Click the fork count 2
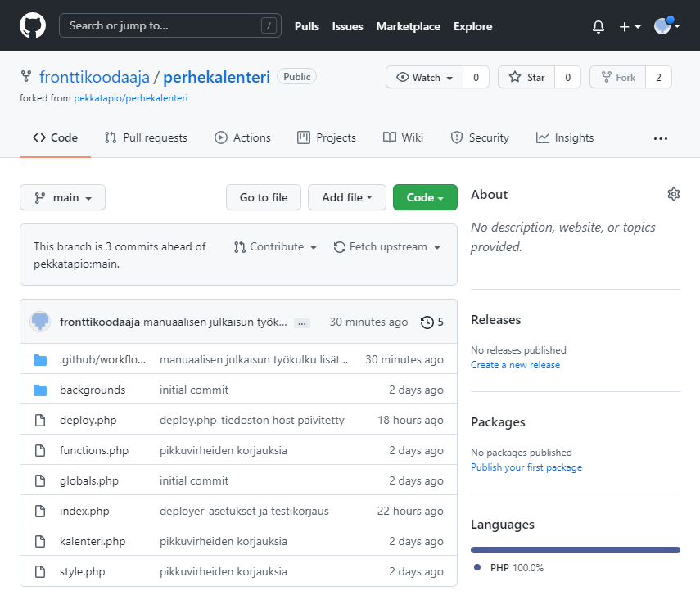Screen dimensions: 700x595 click(658, 77)
